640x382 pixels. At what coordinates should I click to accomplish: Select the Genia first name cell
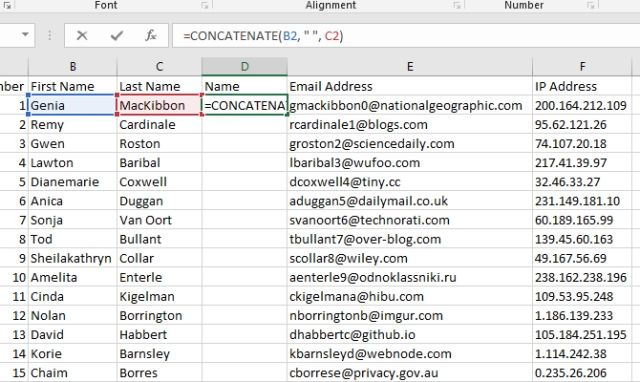[72, 105]
